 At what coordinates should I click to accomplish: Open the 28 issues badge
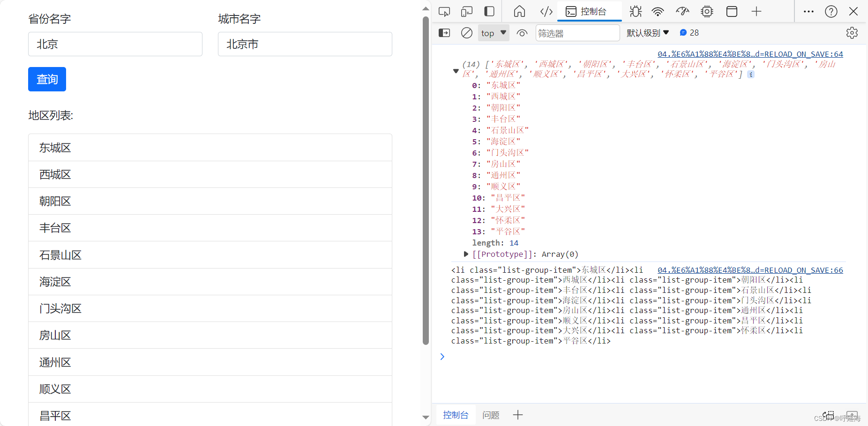click(x=689, y=33)
